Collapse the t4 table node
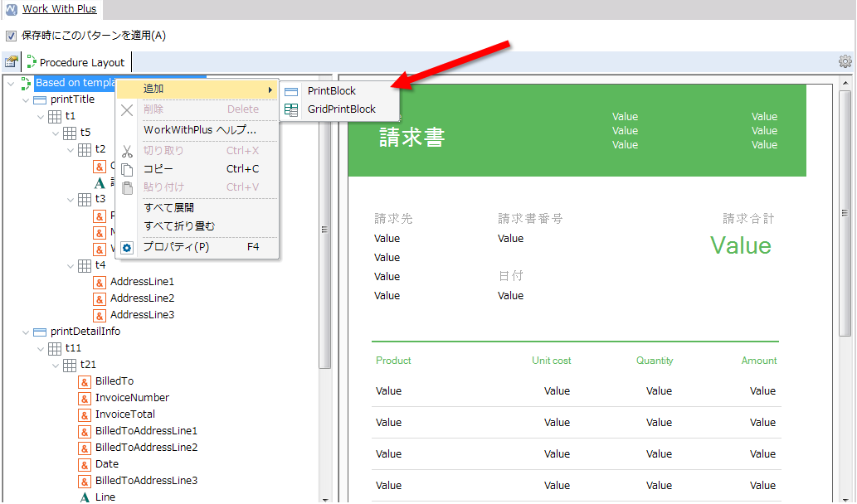The image size is (857, 504). pos(71,265)
